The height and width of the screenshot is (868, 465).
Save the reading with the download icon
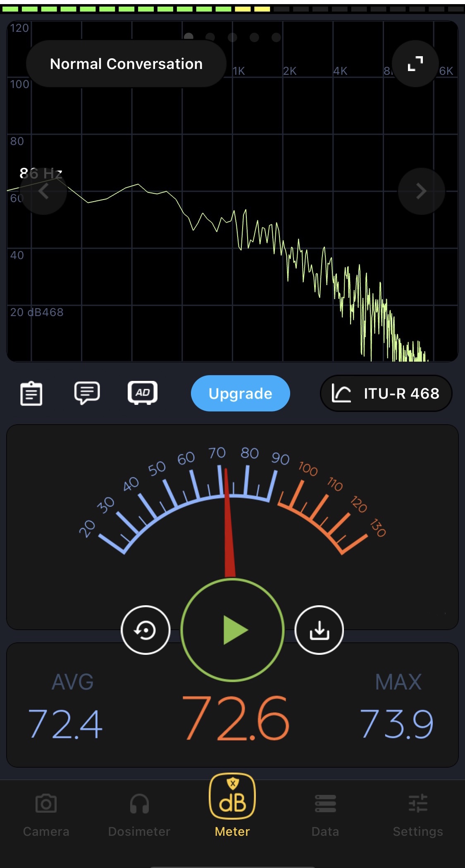point(319,630)
